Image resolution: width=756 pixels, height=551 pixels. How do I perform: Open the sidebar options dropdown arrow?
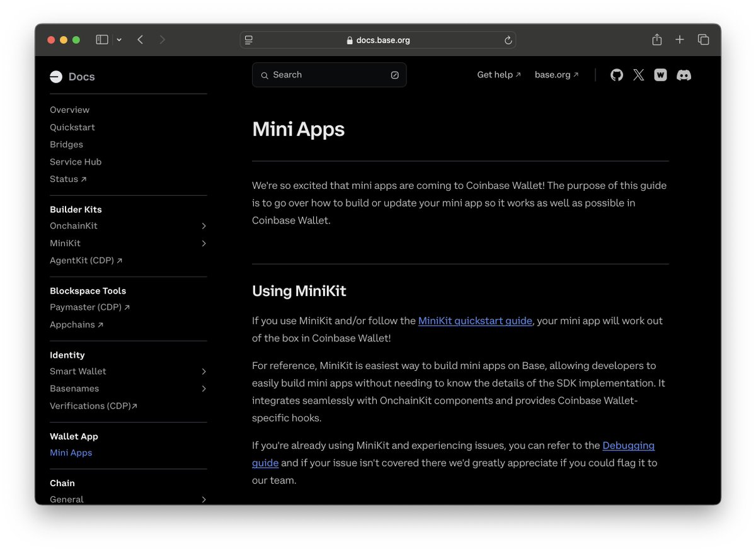[119, 40]
